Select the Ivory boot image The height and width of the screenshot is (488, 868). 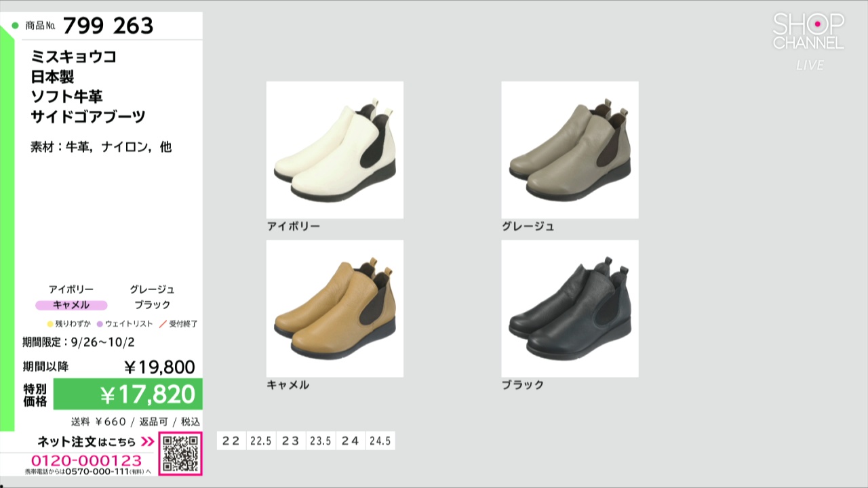point(334,150)
